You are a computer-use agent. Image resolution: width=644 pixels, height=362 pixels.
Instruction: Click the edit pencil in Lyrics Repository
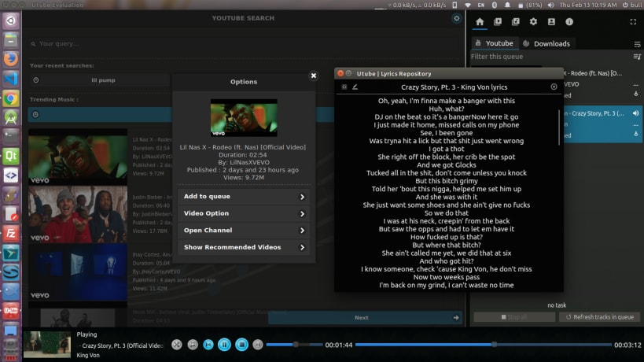tap(355, 87)
